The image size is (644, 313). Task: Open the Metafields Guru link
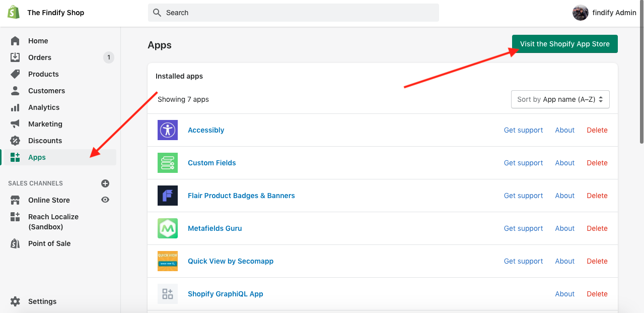click(215, 228)
